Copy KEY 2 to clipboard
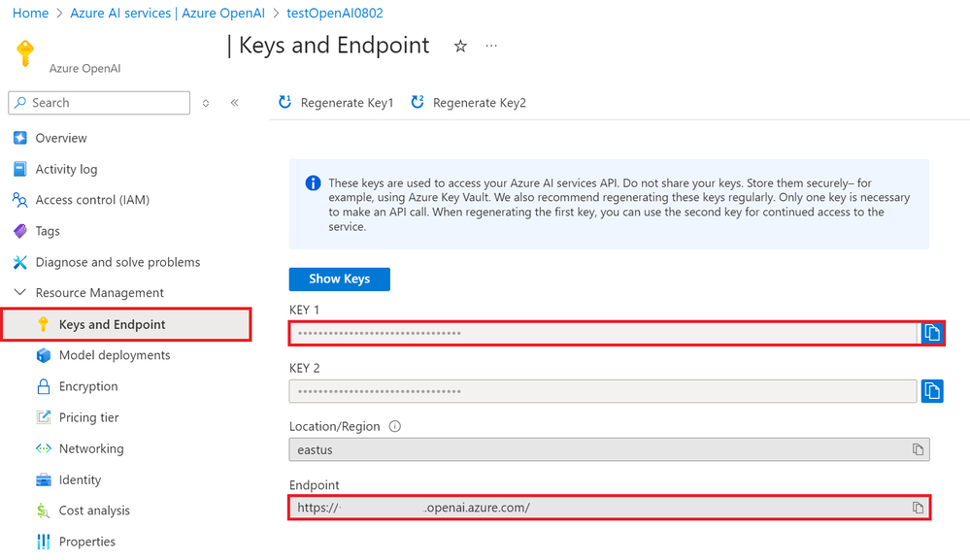Screen dimensions: 970x560 (932, 391)
